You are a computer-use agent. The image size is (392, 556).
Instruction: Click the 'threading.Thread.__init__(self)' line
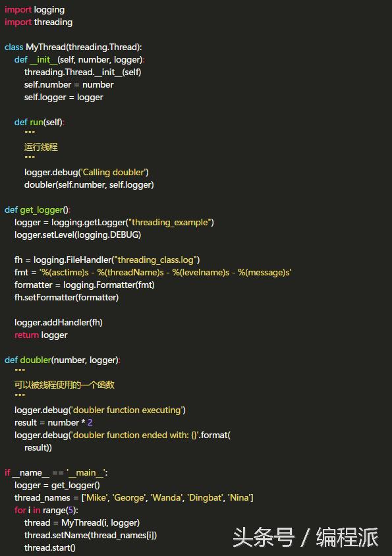pos(82,72)
